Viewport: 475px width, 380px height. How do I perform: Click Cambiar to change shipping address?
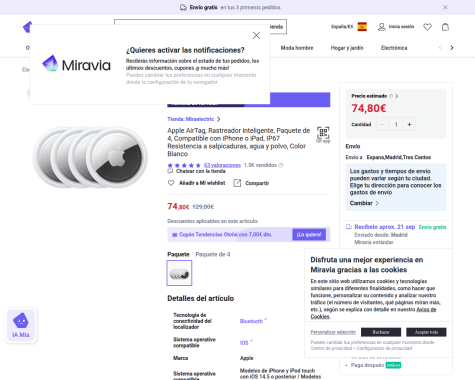(x=361, y=203)
